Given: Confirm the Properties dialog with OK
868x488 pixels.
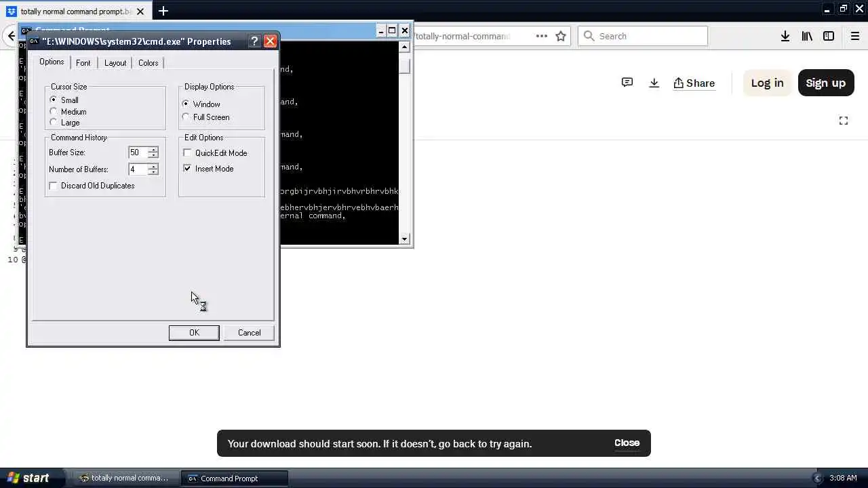Looking at the screenshot, I should (194, 333).
